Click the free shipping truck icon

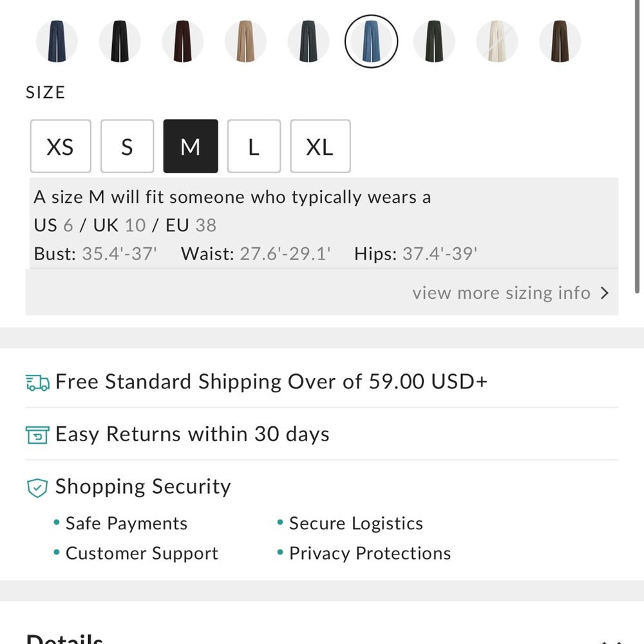[x=37, y=383]
